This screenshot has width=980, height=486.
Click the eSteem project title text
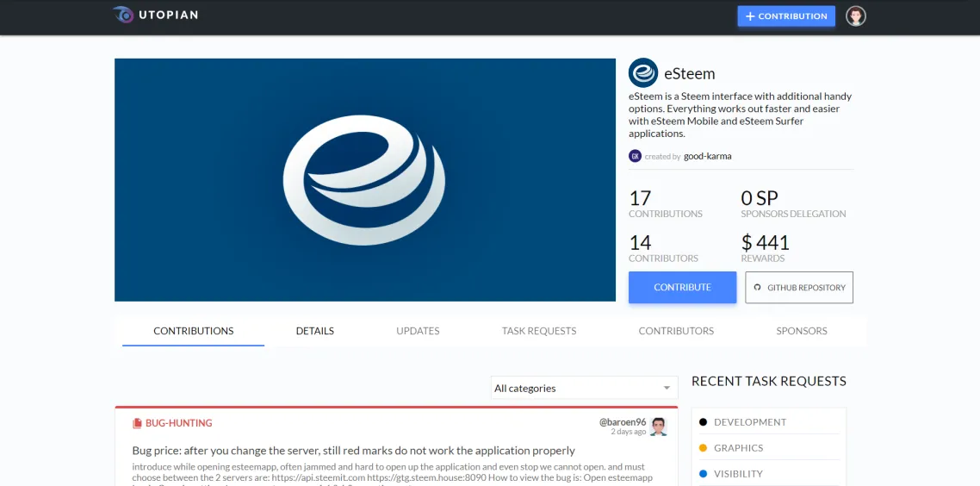click(690, 74)
